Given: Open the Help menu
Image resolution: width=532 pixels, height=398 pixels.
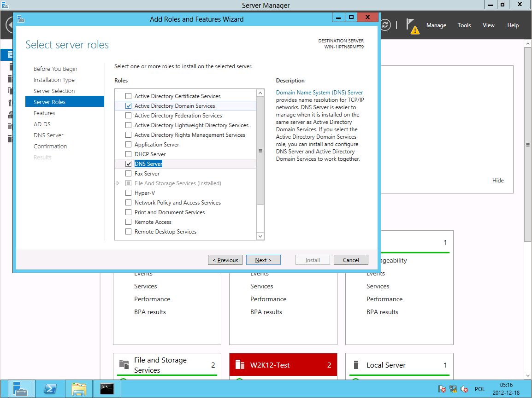Looking at the screenshot, I should (x=513, y=25).
